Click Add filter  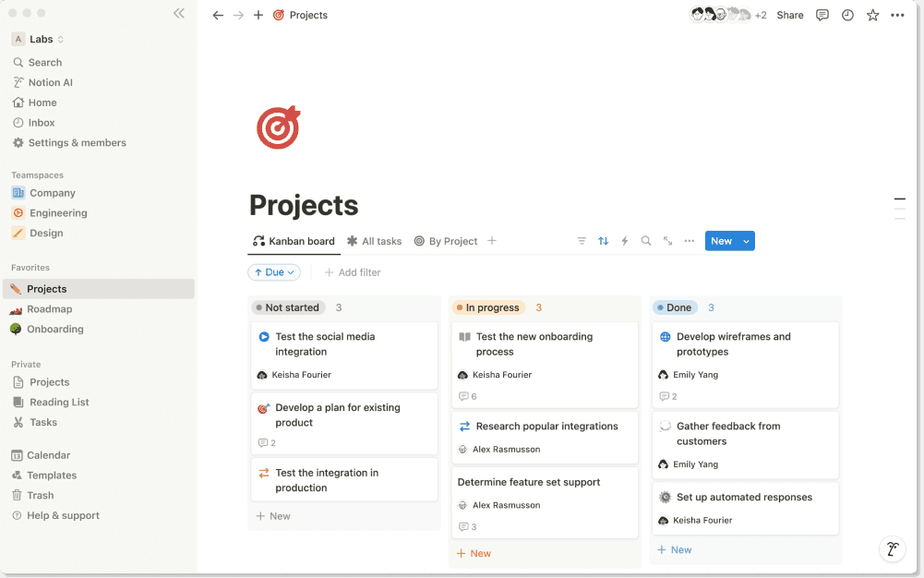[x=353, y=272]
